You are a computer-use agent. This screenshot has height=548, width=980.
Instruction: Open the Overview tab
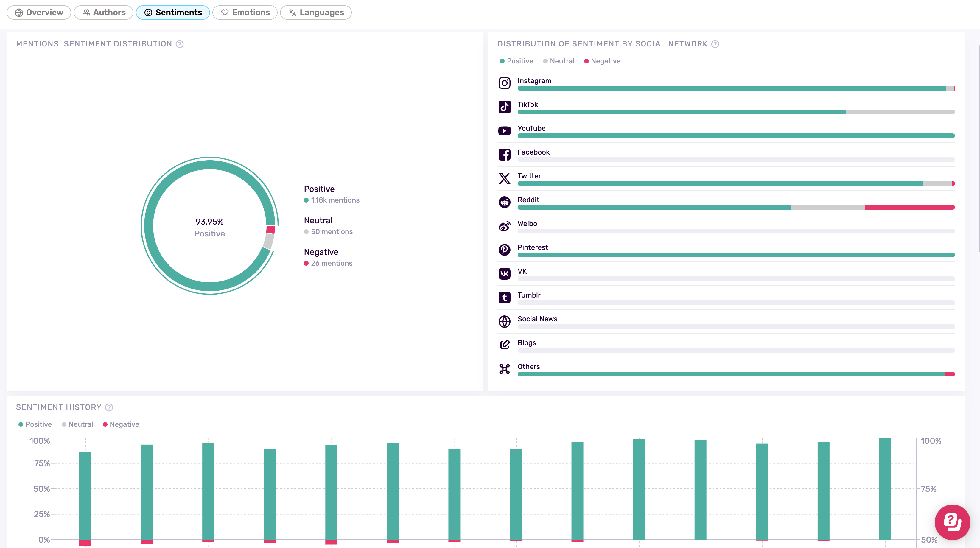pos(39,13)
